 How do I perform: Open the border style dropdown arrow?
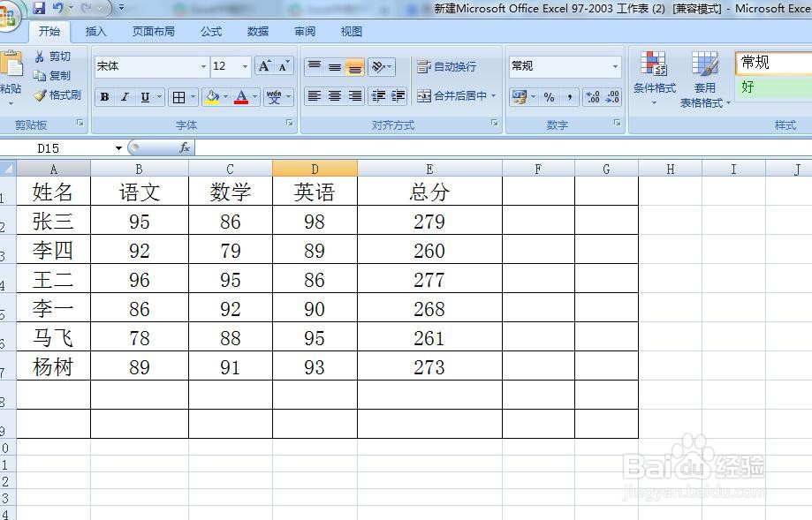[x=192, y=97]
